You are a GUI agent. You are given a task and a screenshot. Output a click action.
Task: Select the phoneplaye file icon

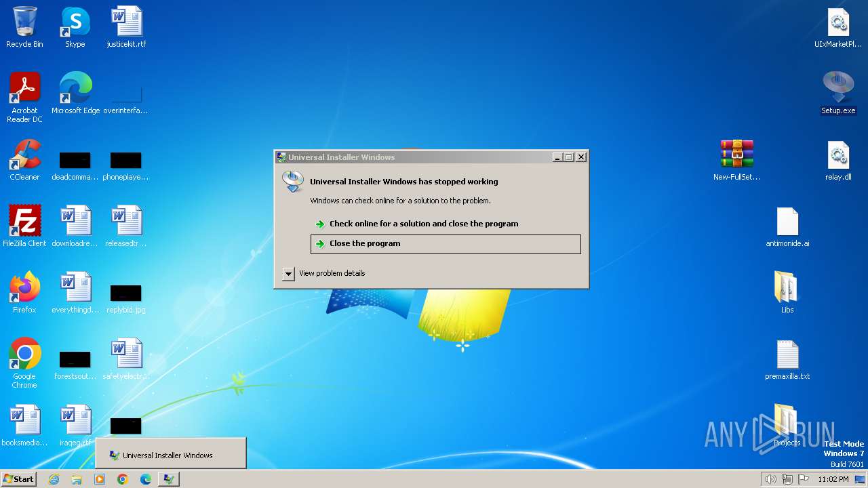click(126, 165)
